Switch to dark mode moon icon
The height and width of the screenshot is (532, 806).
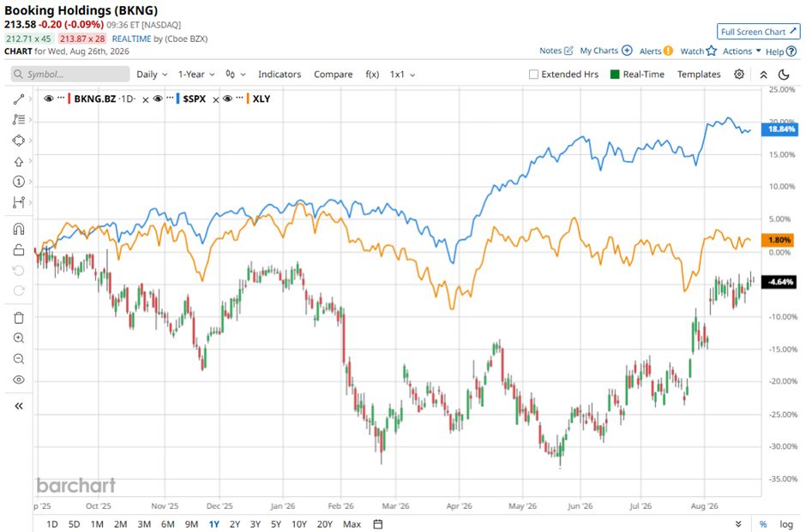click(x=784, y=75)
